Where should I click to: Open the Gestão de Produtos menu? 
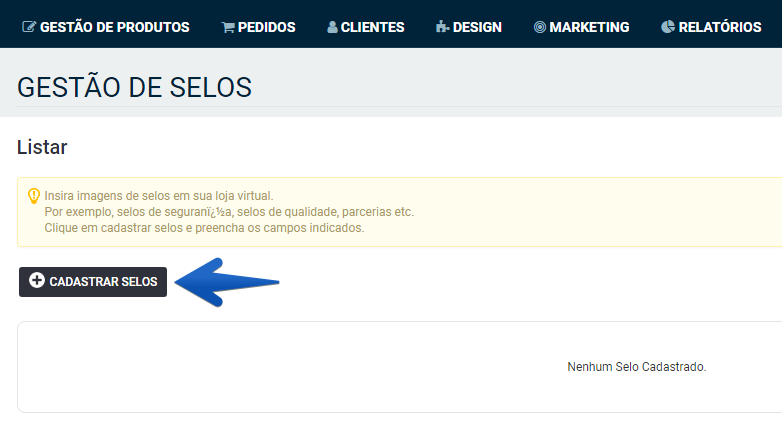106,27
